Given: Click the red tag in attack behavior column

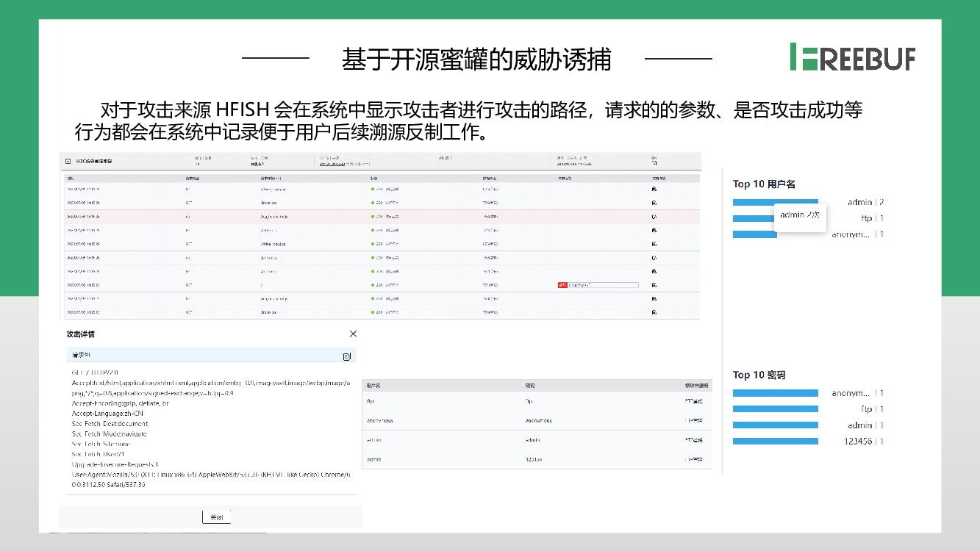Looking at the screenshot, I should click(x=562, y=284).
